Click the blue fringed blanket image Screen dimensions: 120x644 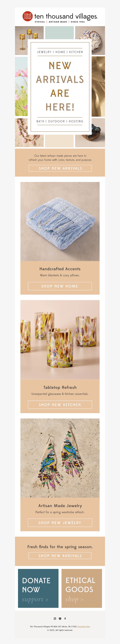click(x=60, y=221)
